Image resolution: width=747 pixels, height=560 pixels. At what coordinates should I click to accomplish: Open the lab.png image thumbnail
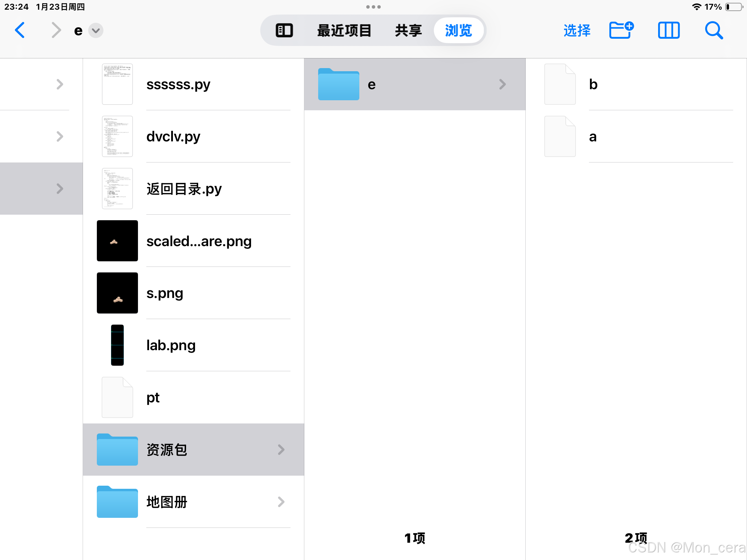pos(117,345)
